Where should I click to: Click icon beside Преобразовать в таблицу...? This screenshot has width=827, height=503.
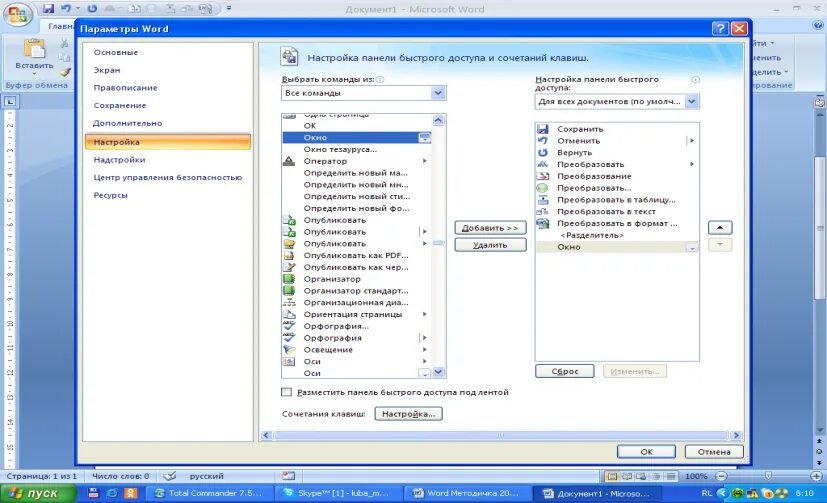point(543,199)
